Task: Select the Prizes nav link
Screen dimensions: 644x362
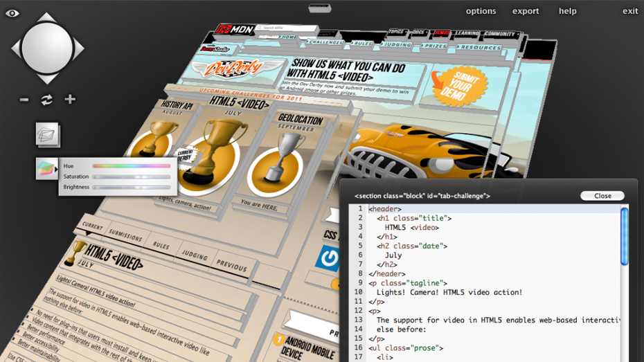Action: pos(433,46)
